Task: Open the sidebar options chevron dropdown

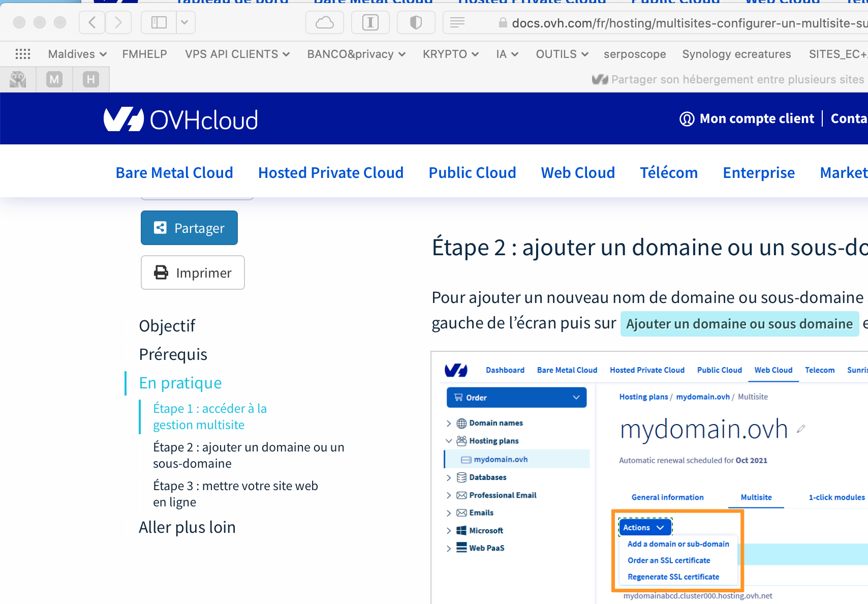Action: 185,22
